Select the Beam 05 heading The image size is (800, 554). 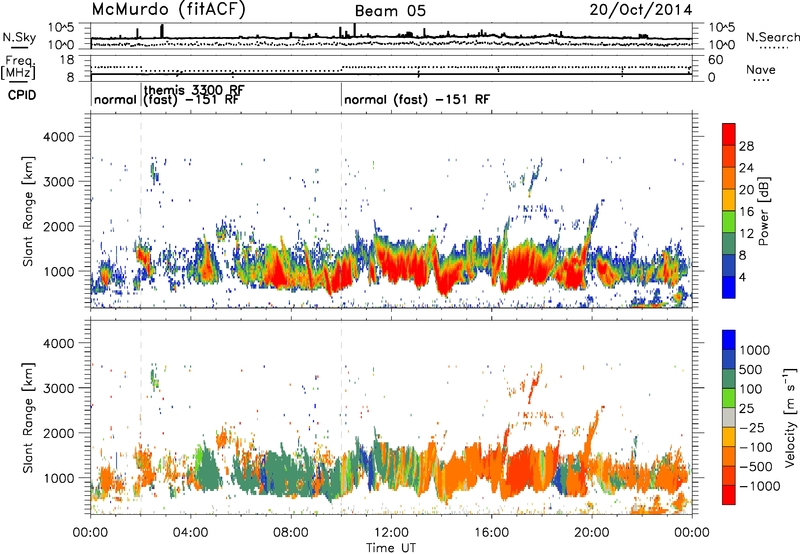[390, 11]
